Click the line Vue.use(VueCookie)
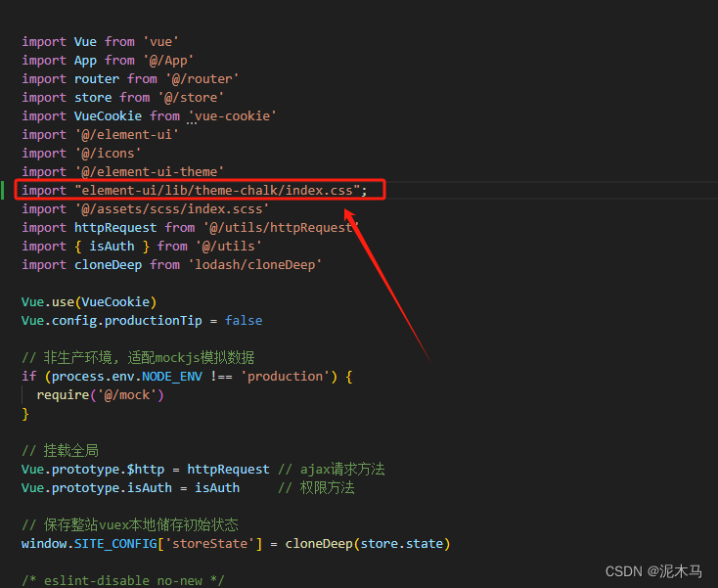 (x=89, y=301)
